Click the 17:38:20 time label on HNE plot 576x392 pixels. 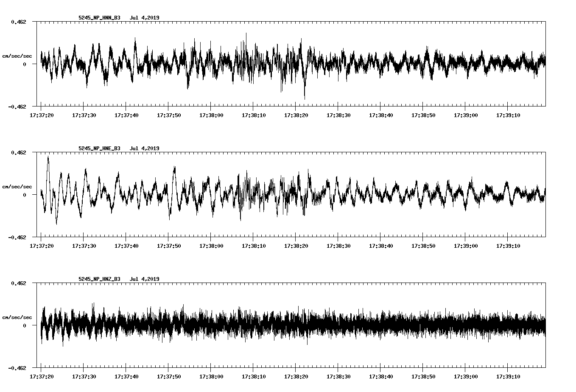coord(296,246)
